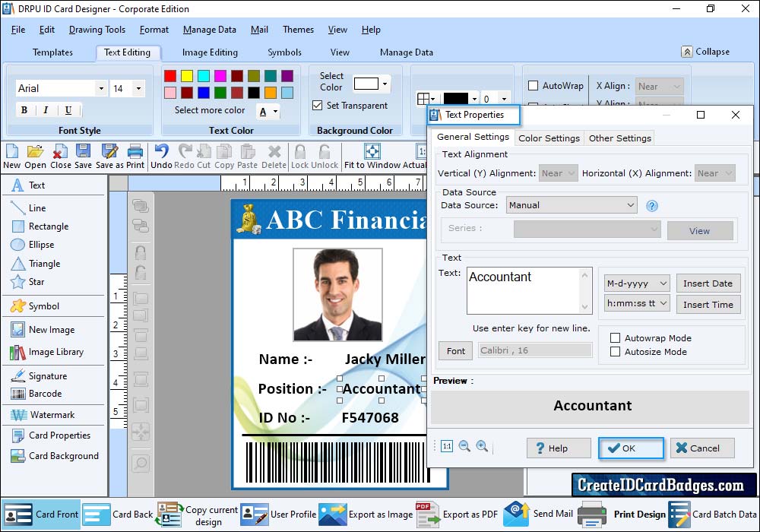
Task: Open Help in Text Properties
Action: (559, 448)
